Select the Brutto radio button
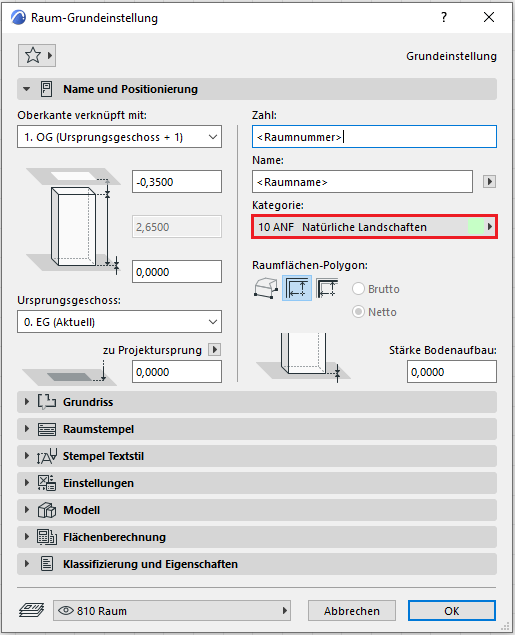 tap(358, 289)
